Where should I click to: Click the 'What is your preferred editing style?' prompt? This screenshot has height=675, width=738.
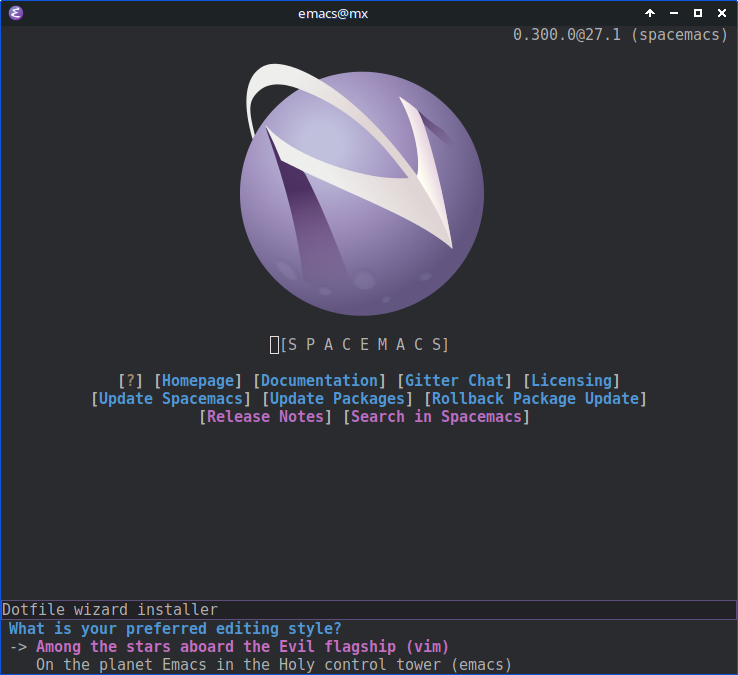175,628
